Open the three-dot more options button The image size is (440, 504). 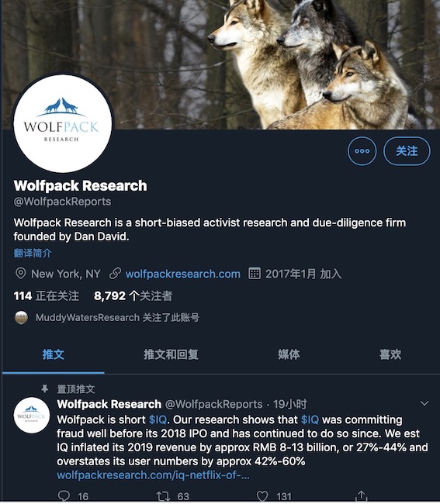point(362,150)
